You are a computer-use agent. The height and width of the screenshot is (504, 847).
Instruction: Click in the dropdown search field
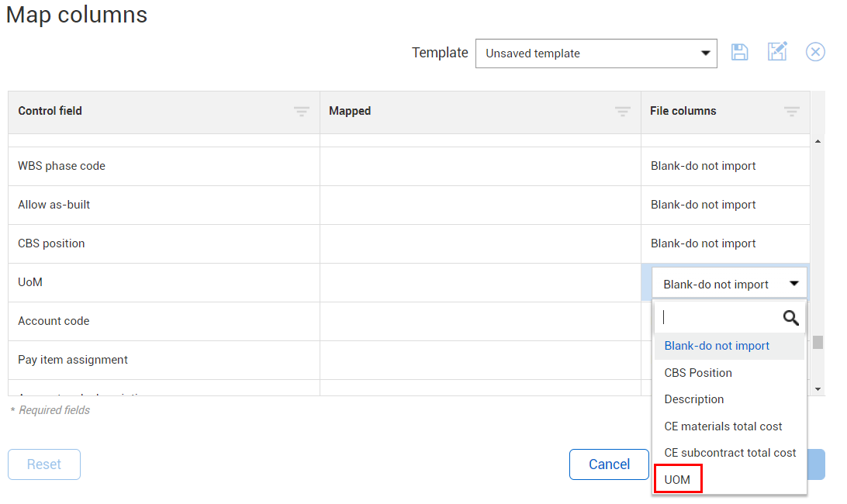(x=717, y=318)
